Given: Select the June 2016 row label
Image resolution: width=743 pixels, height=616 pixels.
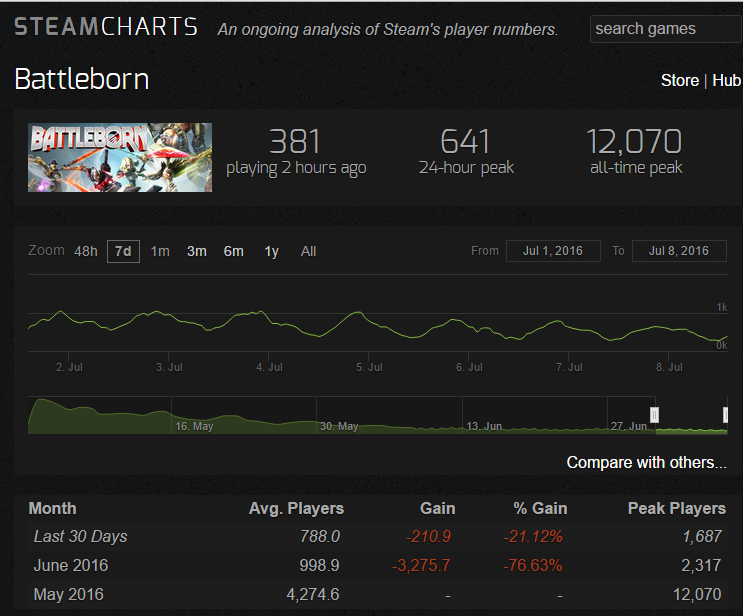Looking at the screenshot, I should (71, 565).
